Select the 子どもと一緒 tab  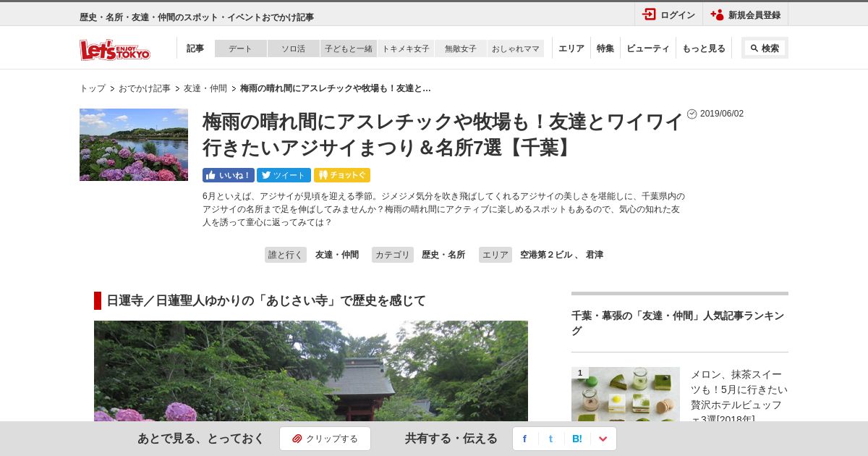[349, 48]
